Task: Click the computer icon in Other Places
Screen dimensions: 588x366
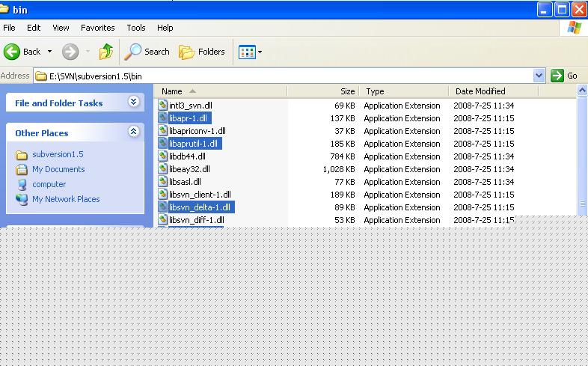Action: (22, 184)
